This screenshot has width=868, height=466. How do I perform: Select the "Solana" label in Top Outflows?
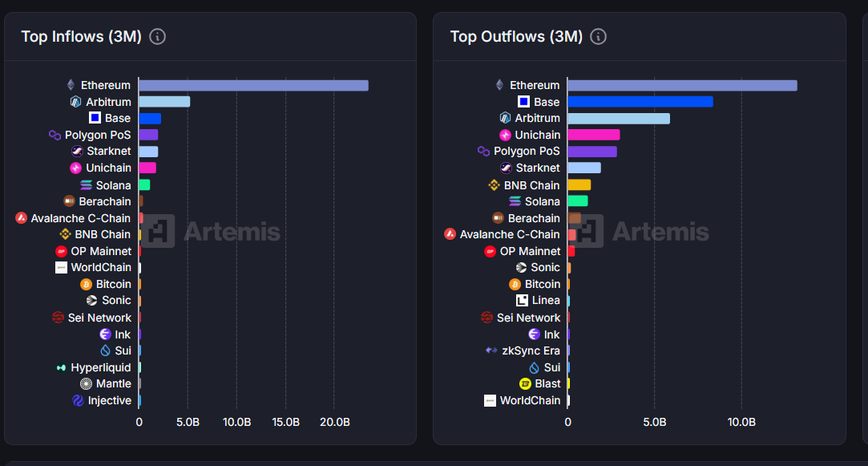coord(543,201)
